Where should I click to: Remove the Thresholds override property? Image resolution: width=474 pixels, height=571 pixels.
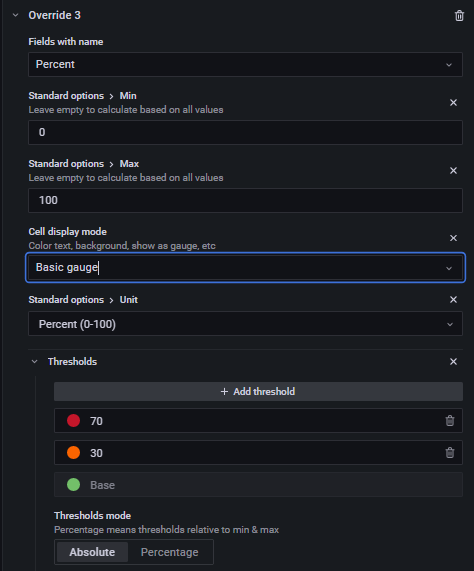(453, 362)
